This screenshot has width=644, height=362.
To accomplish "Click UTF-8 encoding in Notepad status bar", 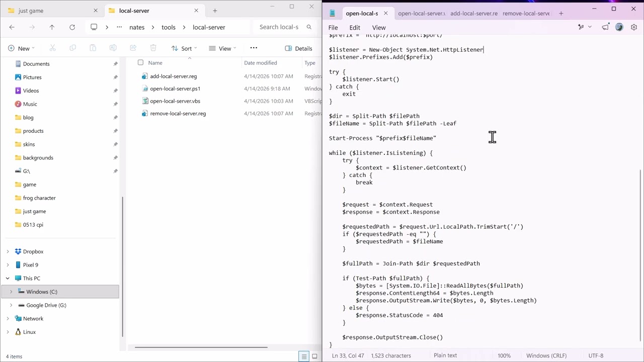I will click(596, 355).
